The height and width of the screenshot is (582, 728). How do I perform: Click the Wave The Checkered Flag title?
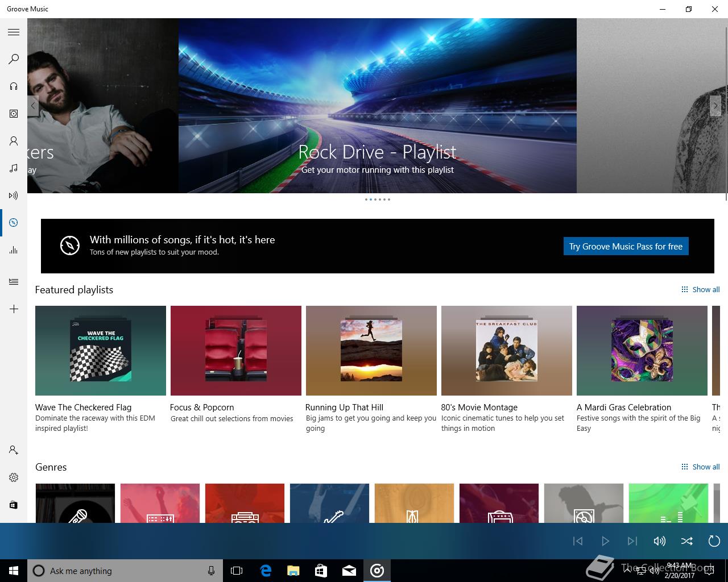click(83, 407)
